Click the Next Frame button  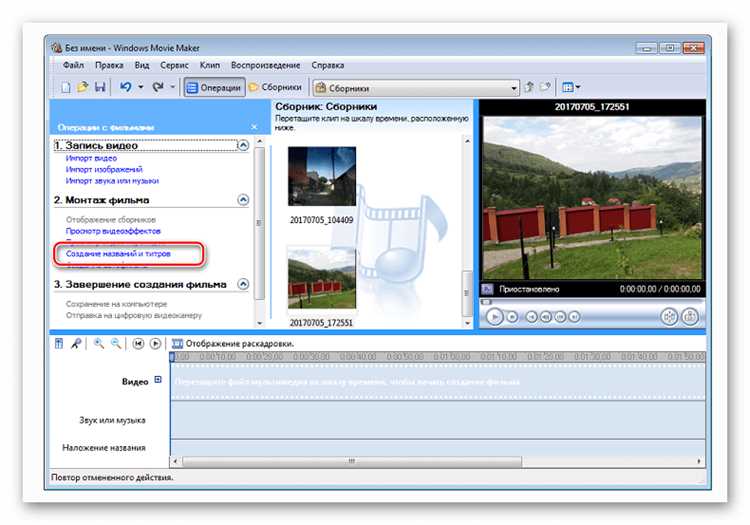(x=560, y=317)
